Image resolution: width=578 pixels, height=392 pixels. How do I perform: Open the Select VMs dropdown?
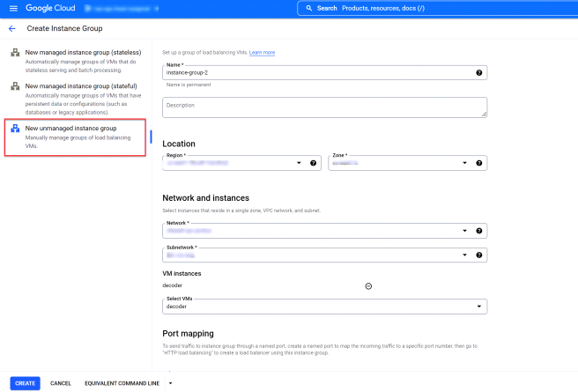tap(325, 307)
